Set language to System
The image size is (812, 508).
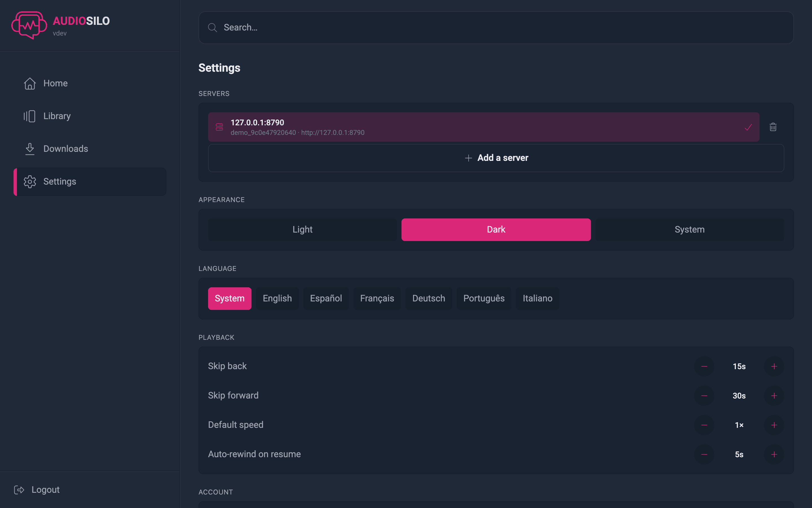pos(230,298)
